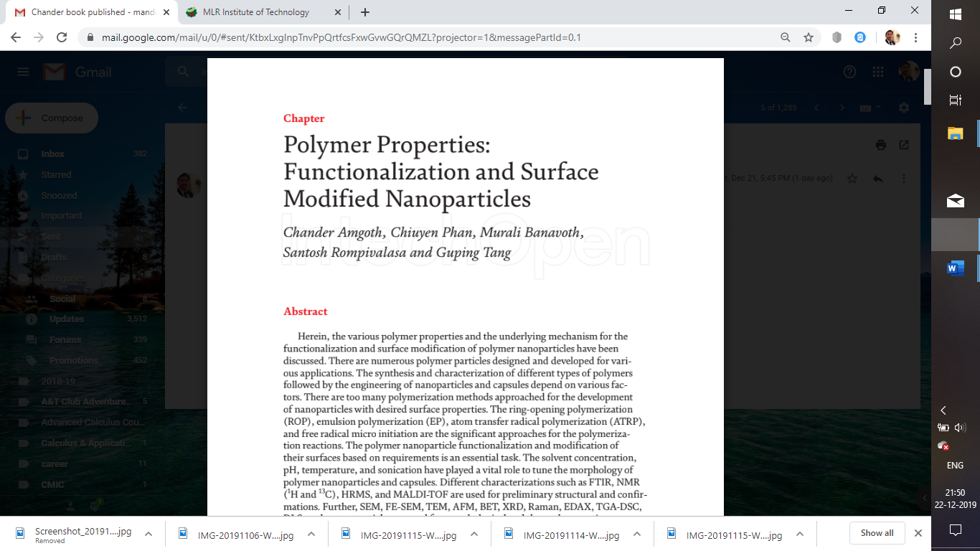This screenshot has height=551, width=980.
Task: Click Show all downloads button
Action: pyautogui.click(x=877, y=533)
